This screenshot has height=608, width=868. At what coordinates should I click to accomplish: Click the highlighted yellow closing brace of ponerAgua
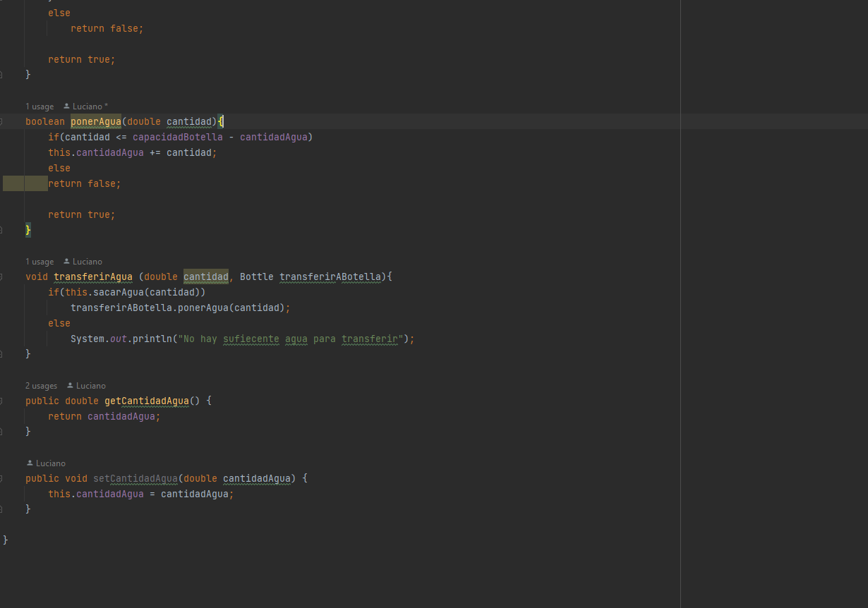tap(28, 230)
